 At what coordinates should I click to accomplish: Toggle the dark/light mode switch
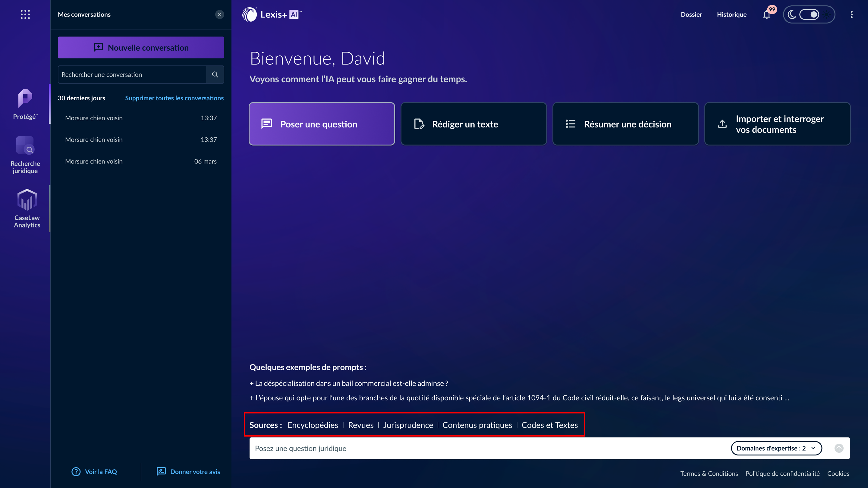[x=809, y=14]
